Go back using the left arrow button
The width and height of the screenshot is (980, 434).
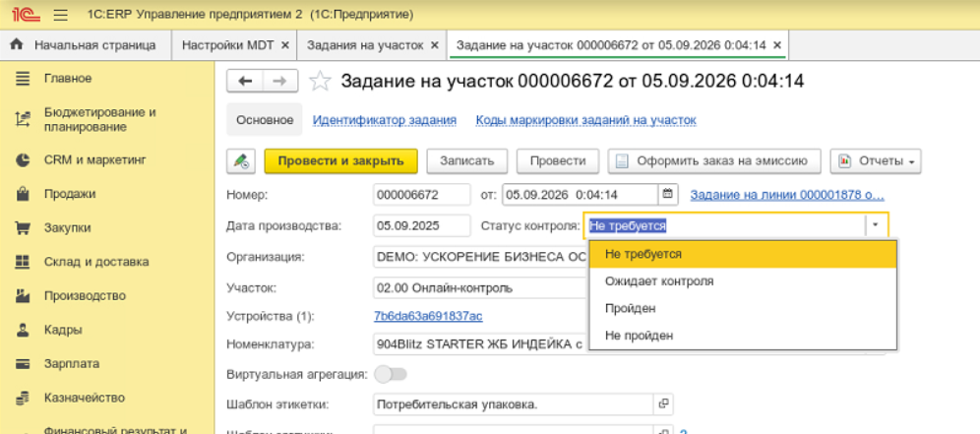(x=245, y=81)
